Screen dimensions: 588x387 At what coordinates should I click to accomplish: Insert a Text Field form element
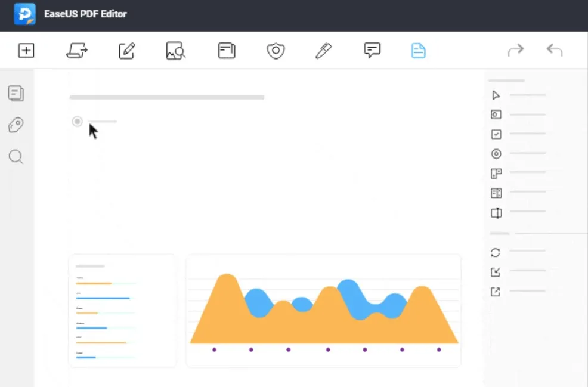point(496,114)
